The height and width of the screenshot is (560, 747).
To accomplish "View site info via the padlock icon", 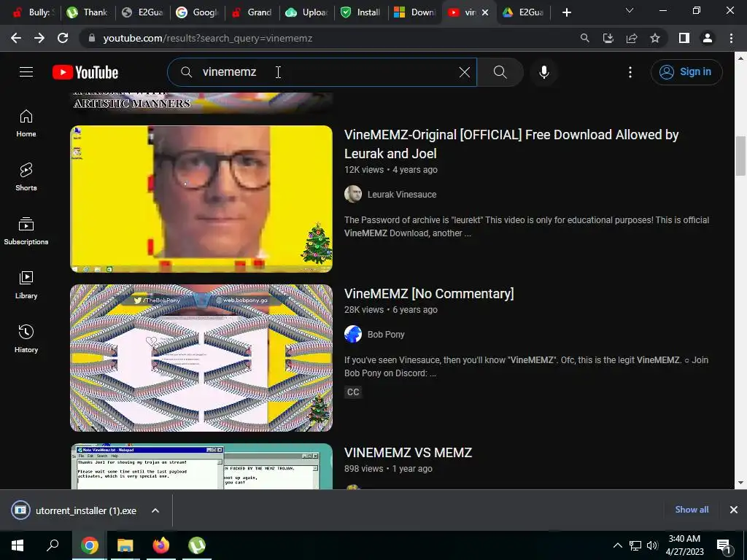I will [92, 38].
